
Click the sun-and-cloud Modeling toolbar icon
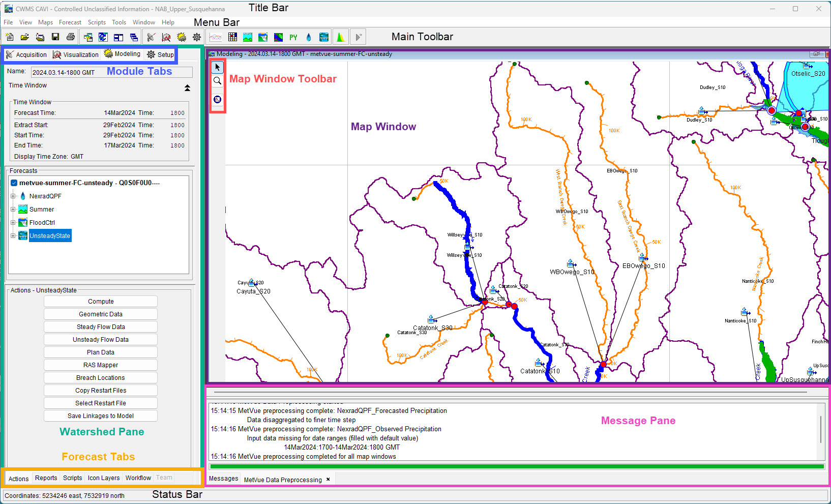[182, 37]
